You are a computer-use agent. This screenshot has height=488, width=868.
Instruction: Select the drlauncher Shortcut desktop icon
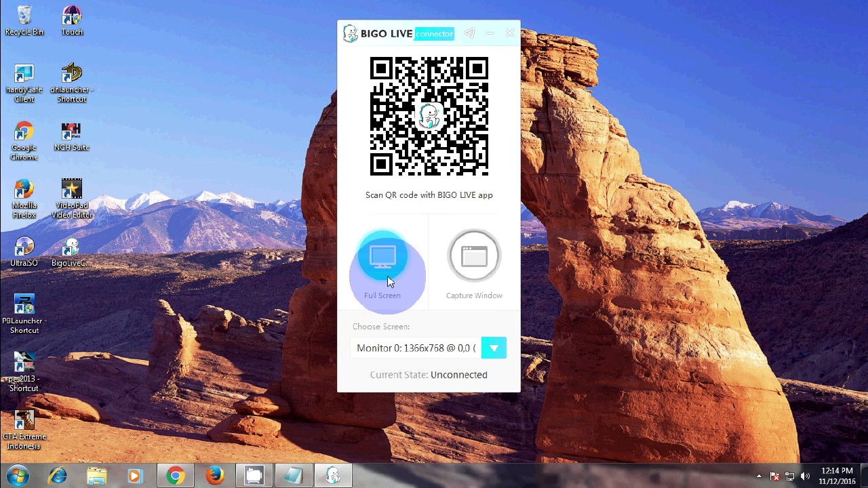(71, 83)
